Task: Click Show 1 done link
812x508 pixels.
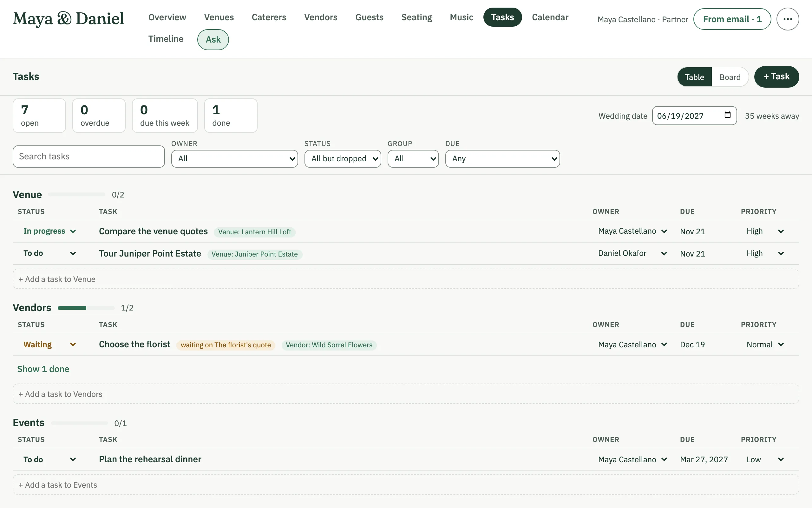Action: tap(43, 369)
